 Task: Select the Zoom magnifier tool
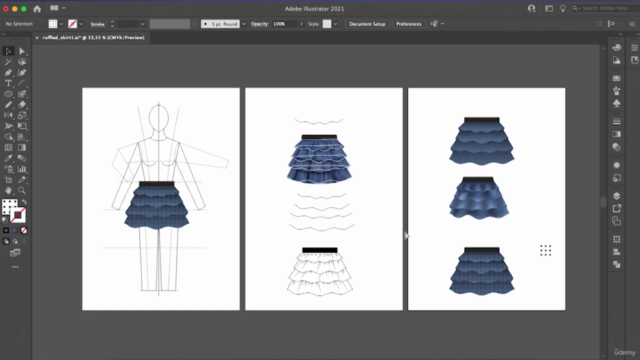tap(22, 190)
